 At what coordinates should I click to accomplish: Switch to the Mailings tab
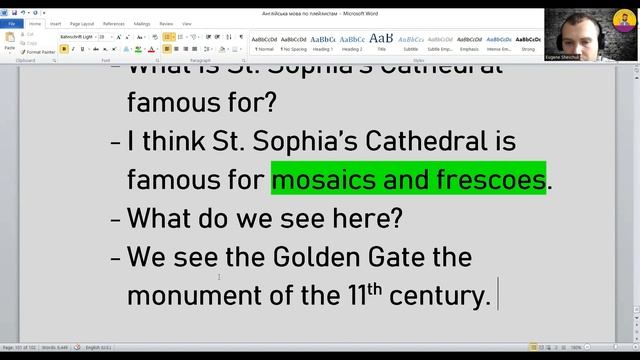[142, 24]
